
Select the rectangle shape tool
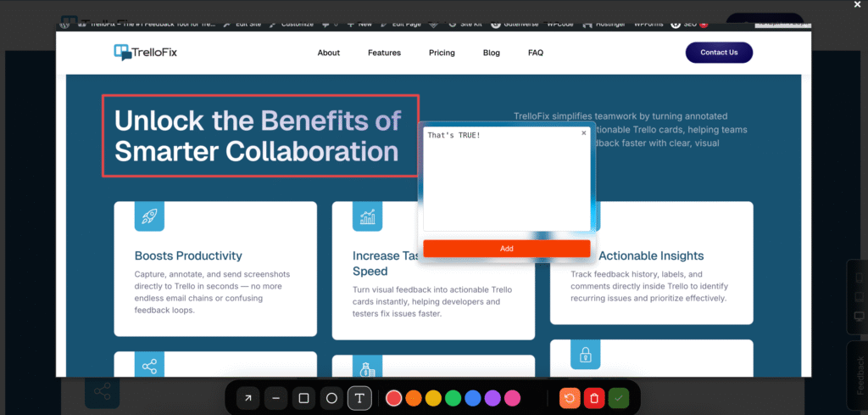[303, 398]
